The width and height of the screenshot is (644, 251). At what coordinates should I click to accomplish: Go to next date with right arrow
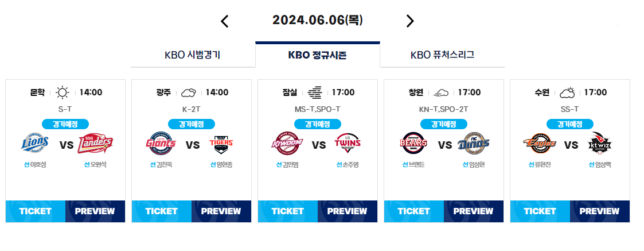click(410, 21)
